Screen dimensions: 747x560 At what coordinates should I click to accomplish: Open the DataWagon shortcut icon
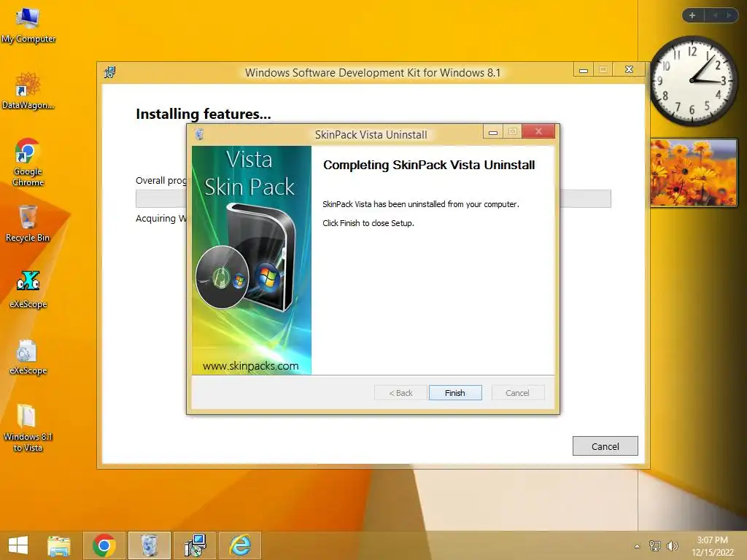click(28, 90)
